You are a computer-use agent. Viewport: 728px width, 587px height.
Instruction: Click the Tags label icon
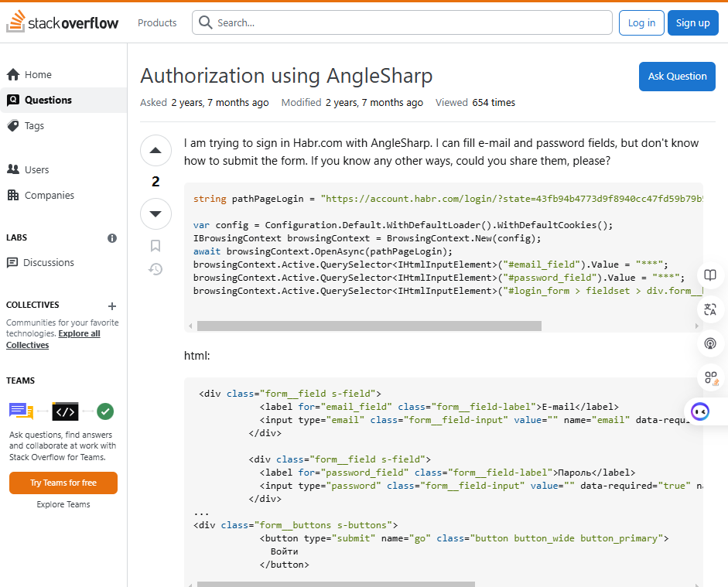click(13, 125)
